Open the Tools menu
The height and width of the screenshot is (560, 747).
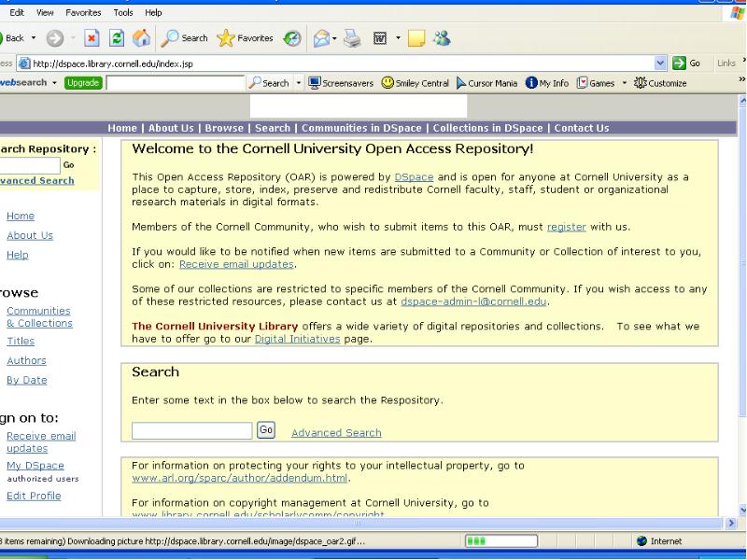coord(123,13)
